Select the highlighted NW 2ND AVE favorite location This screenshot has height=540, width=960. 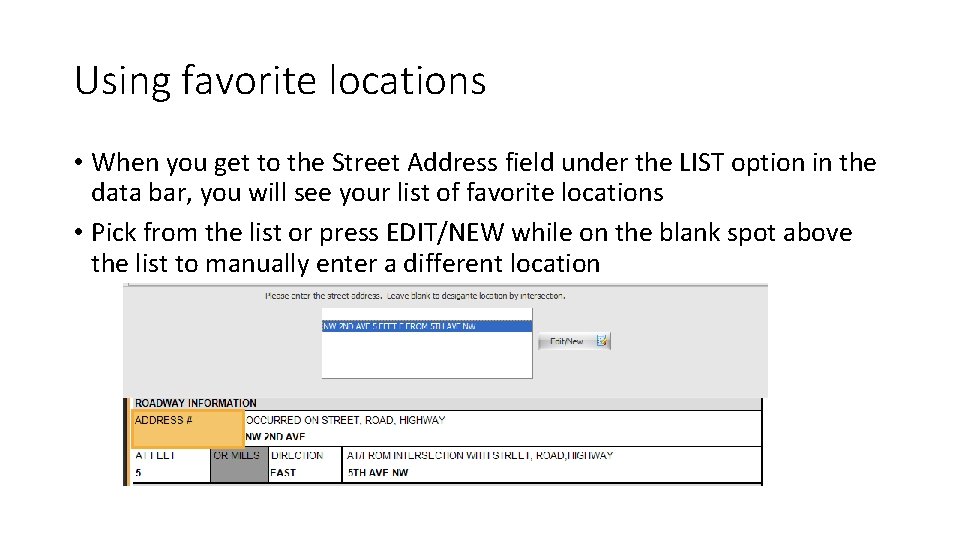pos(427,326)
